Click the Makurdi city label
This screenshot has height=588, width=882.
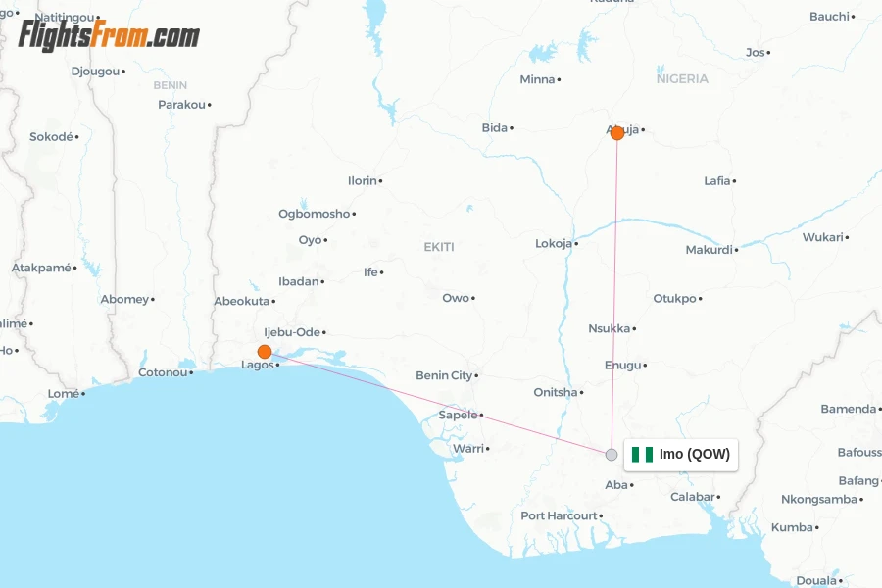pos(709,250)
